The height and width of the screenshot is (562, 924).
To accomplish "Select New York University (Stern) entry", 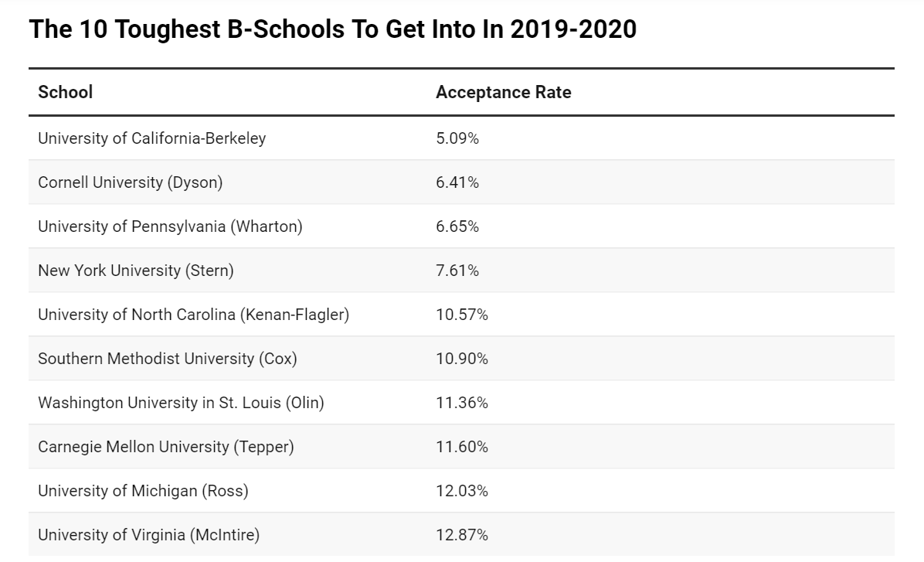I will (x=135, y=271).
